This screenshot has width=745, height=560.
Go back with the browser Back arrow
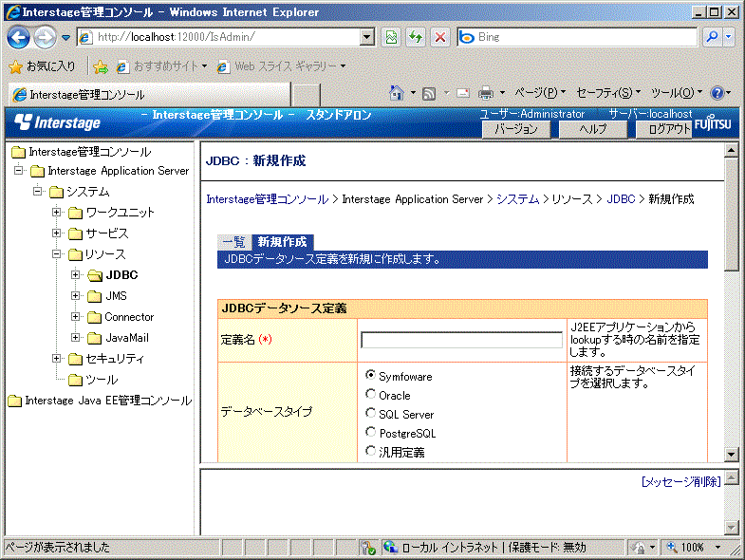click(18, 37)
